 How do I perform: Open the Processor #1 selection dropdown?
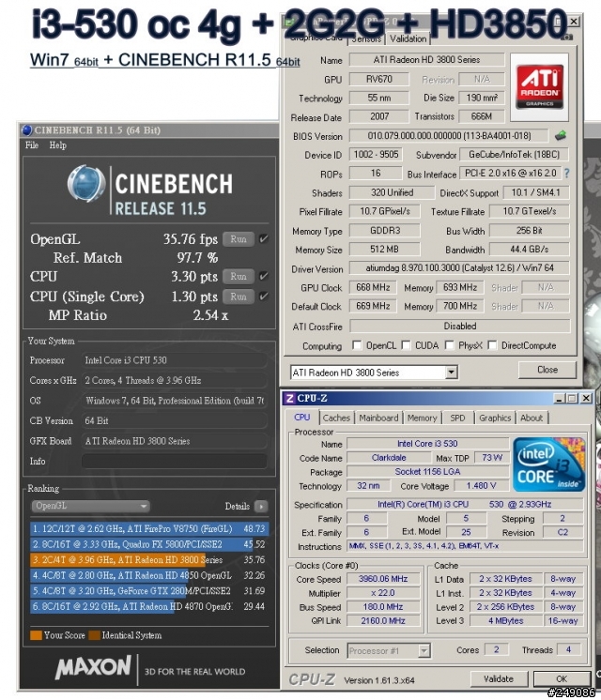(389, 650)
